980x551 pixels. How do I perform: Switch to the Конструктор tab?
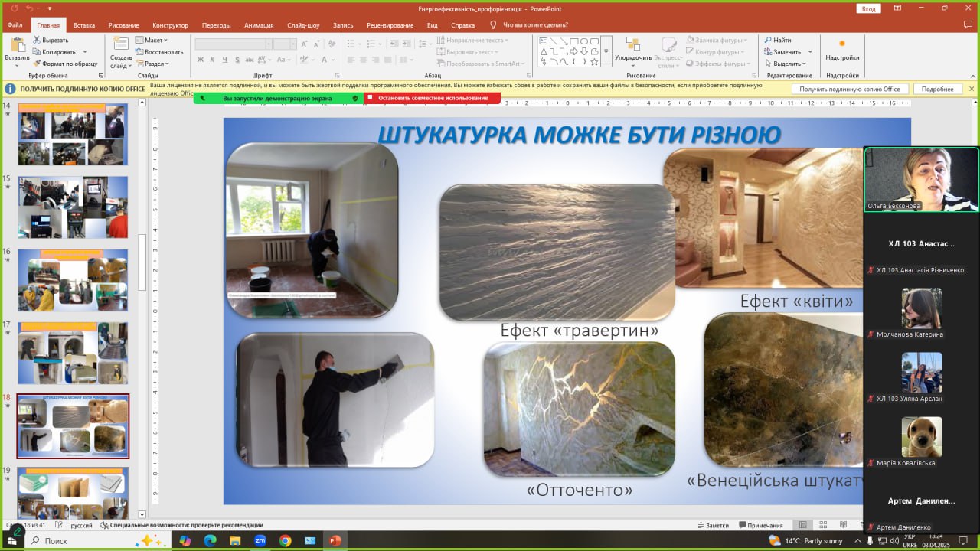(170, 25)
